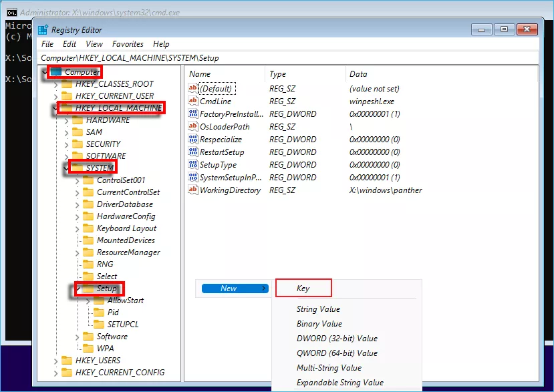Click the Keyboard Layout folder icon
Viewport: 554px width, 392px height.
tap(88, 228)
